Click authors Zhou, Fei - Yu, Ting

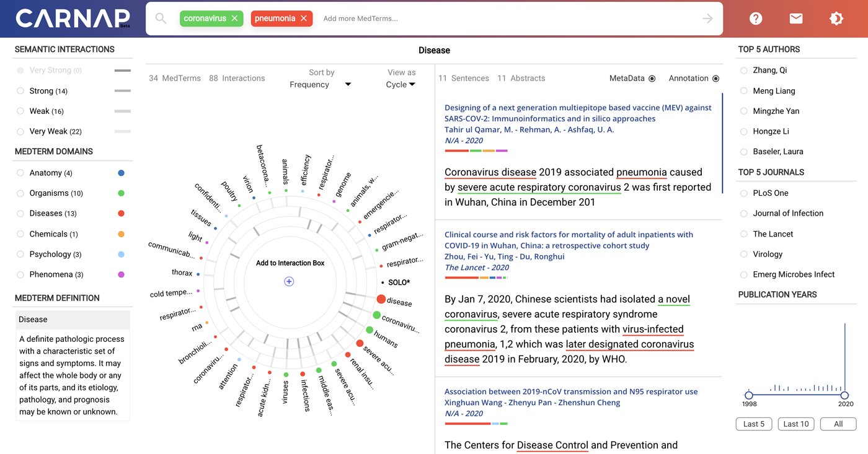tap(505, 256)
